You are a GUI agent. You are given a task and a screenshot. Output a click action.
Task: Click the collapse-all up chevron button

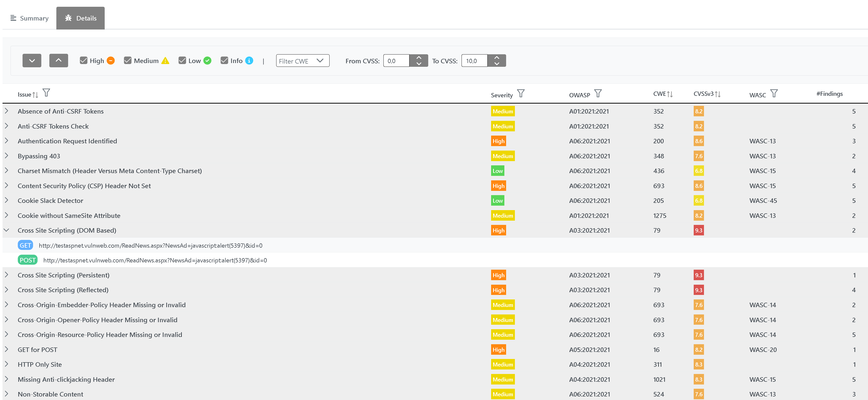58,61
